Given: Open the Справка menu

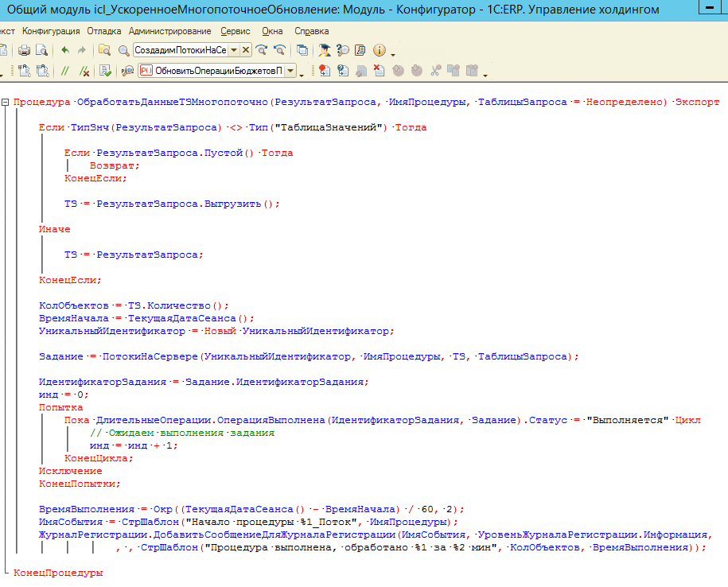Looking at the screenshot, I should 312,31.
